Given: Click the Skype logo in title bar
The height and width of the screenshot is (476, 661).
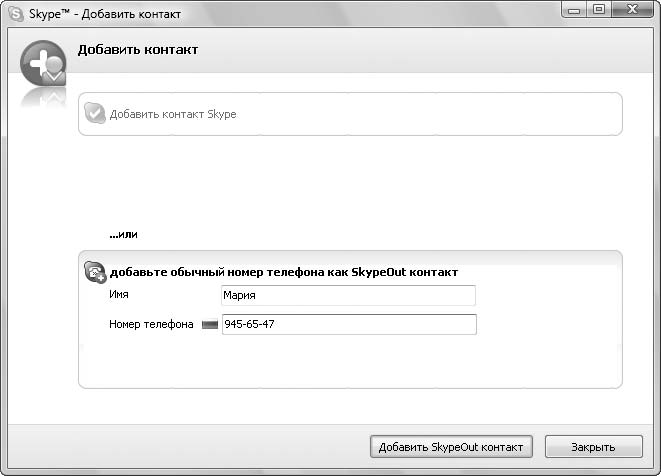Looking at the screenshot, I should point(16,13).
